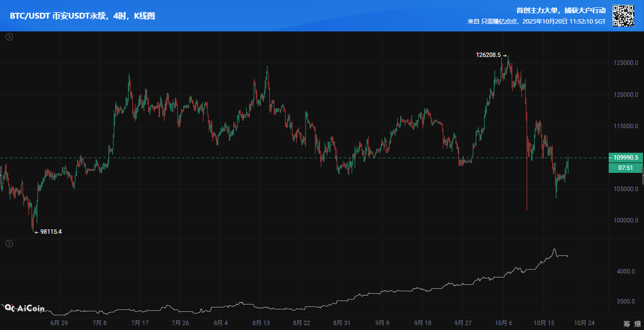Click the 100000.0 price axis label
Image resolution: width=644 pixels, height=330 pixels.
pyautogui.click(x=625, y=220)
